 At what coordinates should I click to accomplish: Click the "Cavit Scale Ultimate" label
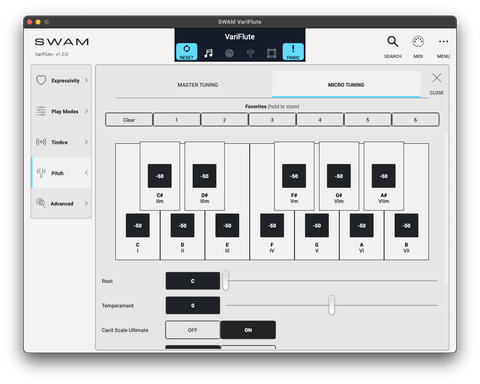[x=125, y=330]
